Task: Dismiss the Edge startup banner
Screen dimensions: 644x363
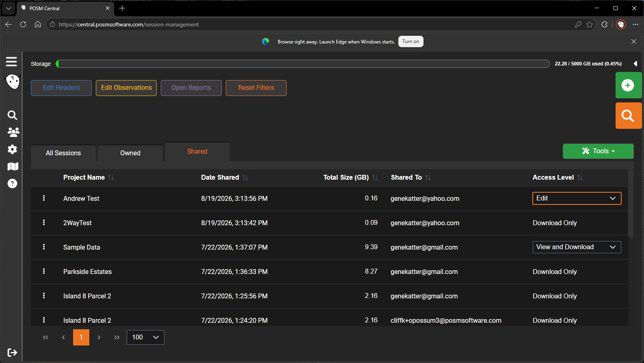Action: (x=634, y=41)
